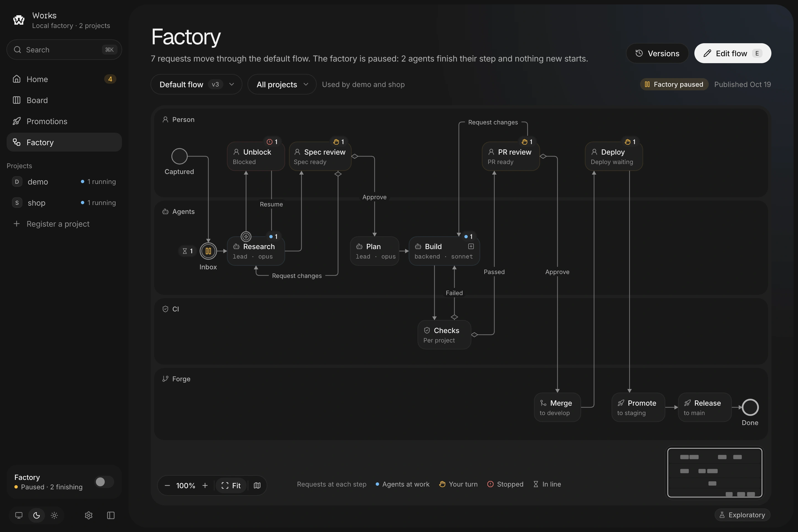Image resolution: width=798 pixels, height=532 pixels.
Task: Click the in-line hourglass count badge
Action: (188, 251)
